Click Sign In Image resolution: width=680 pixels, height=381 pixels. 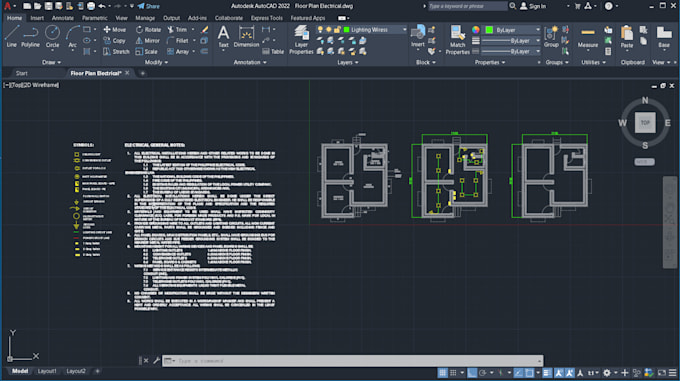(x=533, y=6)
